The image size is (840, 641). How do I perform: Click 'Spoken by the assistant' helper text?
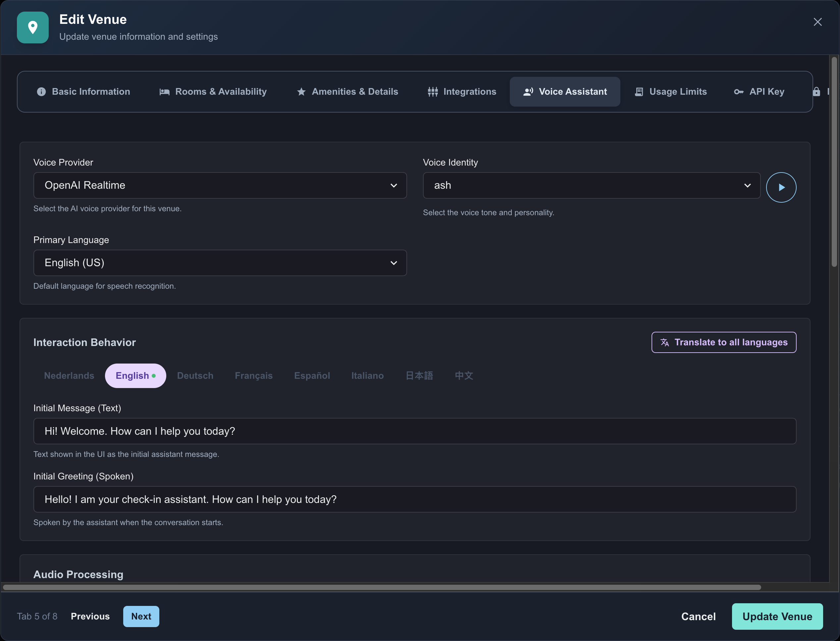[128, 523]
